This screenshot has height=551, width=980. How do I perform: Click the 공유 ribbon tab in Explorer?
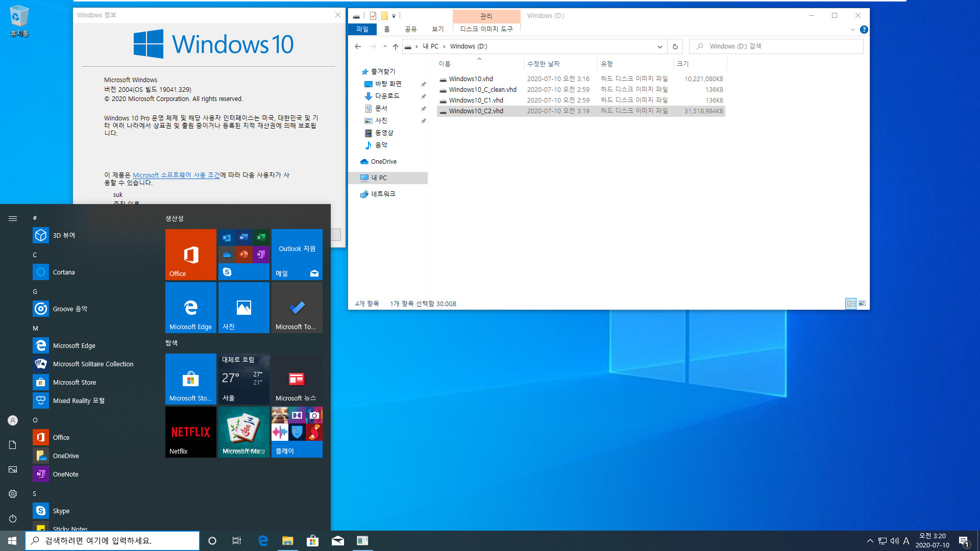coord(410,29)
